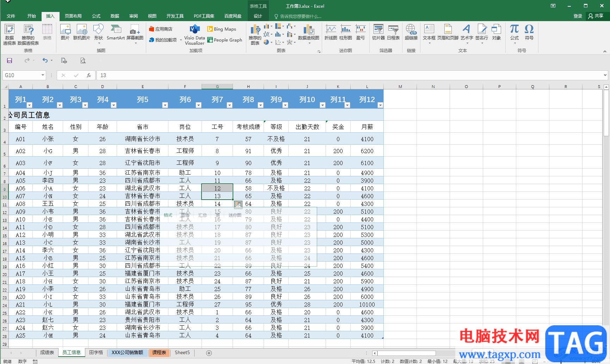Click the Select All corner of the sheet
Image resolution: width=610 pixels, height=364 pixels.
(5, 86)
